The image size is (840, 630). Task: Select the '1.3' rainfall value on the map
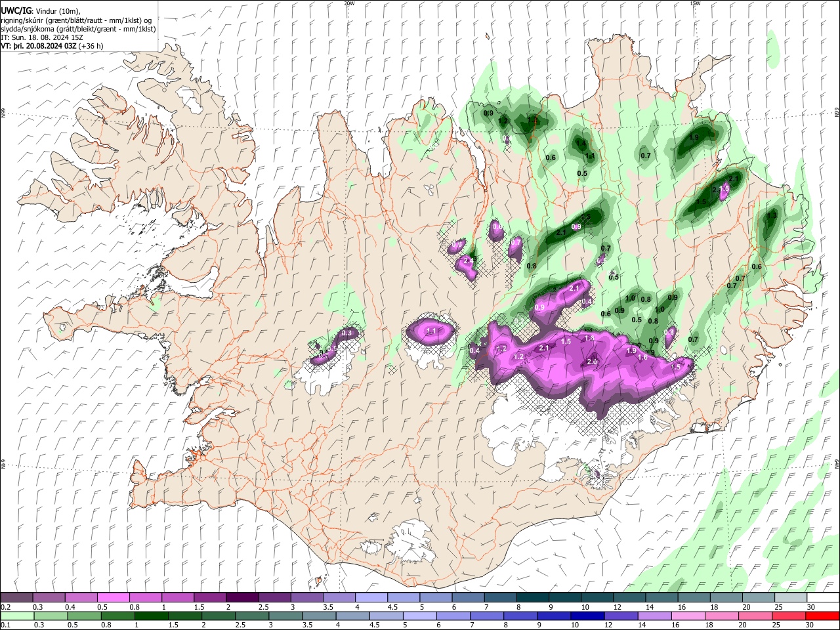pyautogui.click(x=772, y=215)
